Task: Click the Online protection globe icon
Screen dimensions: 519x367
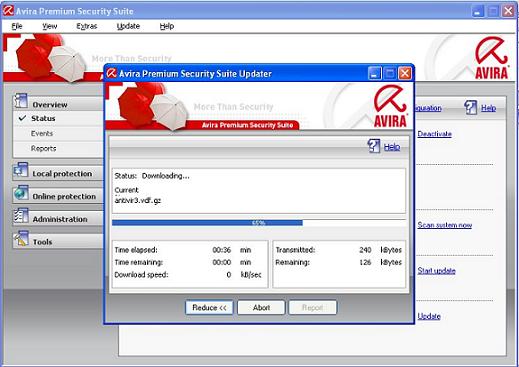Action: (x=21, y=193)
